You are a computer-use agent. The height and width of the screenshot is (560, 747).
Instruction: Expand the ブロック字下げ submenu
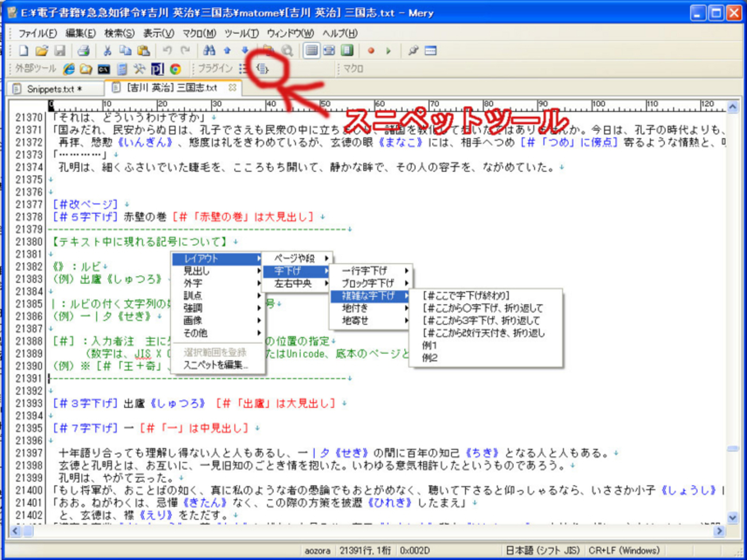click(x=370, y=283)
